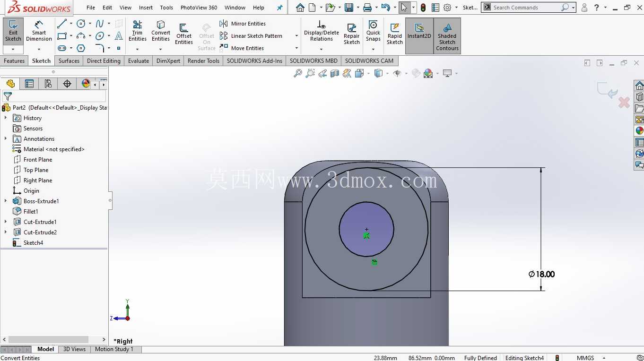This screenshot has width=644, height=361.
Task: Click the red cancel sketch X
Action: click(x=624, y=102)
